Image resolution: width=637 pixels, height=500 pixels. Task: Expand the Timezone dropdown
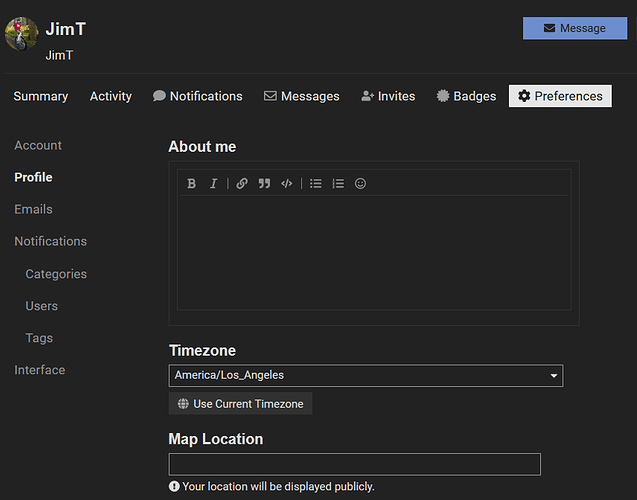click(366, 376)
